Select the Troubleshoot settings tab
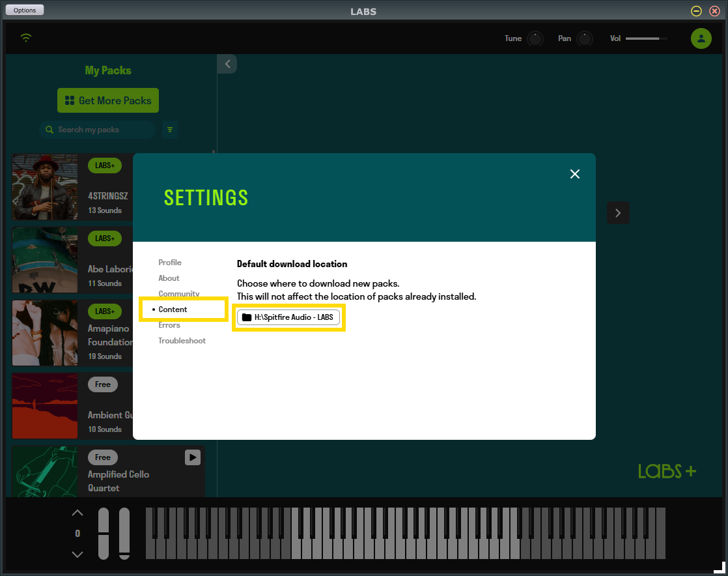The image size is (728, 576). point(182,341)
